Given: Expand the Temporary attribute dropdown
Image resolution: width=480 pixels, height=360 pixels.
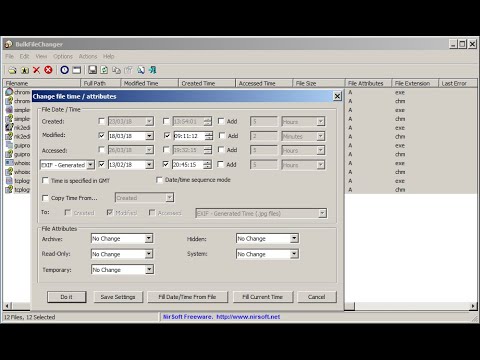Looking at the screenshot, I should [149, 270].
